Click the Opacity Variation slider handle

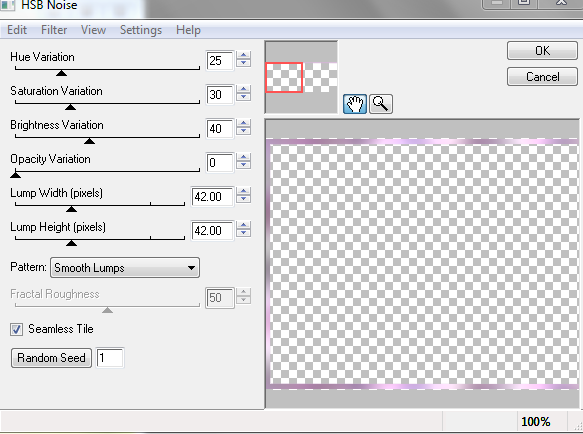point(15,175)
